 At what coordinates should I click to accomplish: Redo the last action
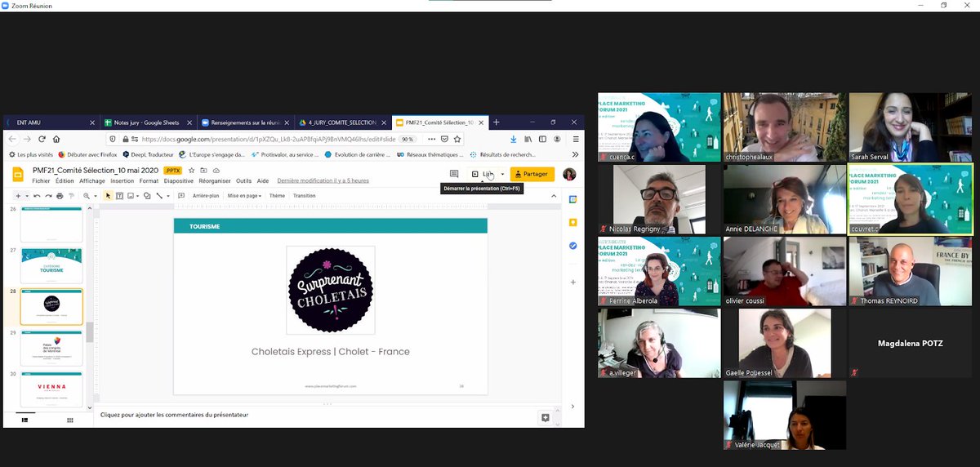(49, 196)
